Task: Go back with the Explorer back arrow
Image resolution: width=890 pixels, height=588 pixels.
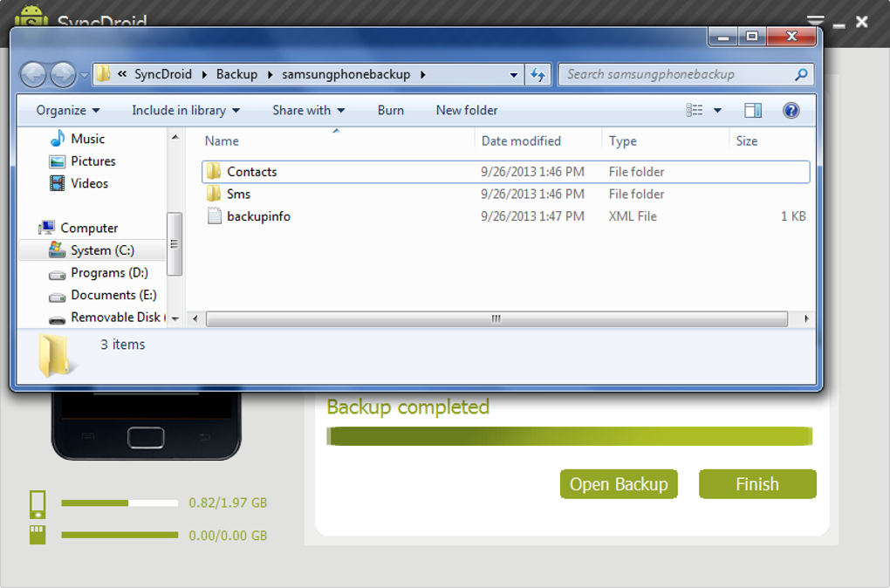Action: coord(33,74)
